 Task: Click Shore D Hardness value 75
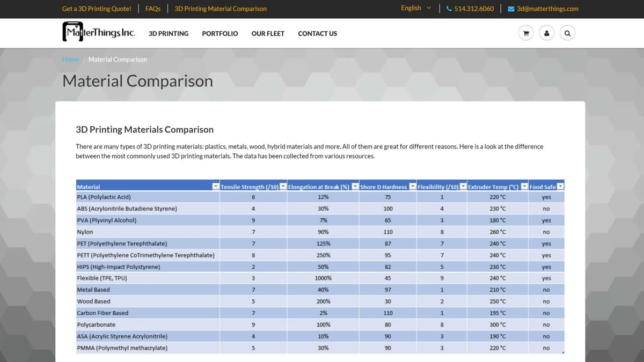tap(388, 197)
